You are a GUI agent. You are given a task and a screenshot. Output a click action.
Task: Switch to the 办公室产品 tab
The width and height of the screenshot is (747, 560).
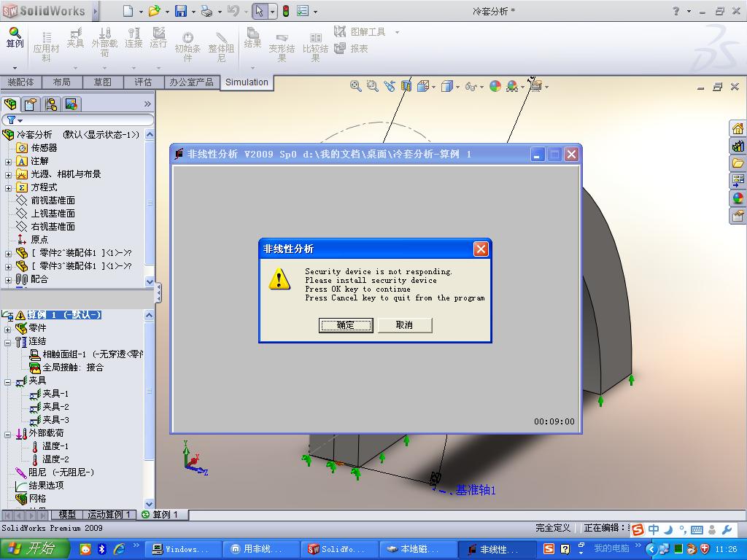point(192,82)
